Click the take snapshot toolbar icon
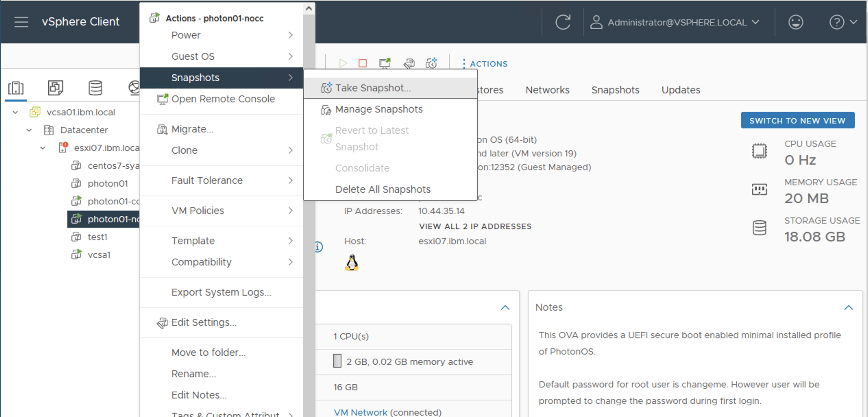 (431, 63)
